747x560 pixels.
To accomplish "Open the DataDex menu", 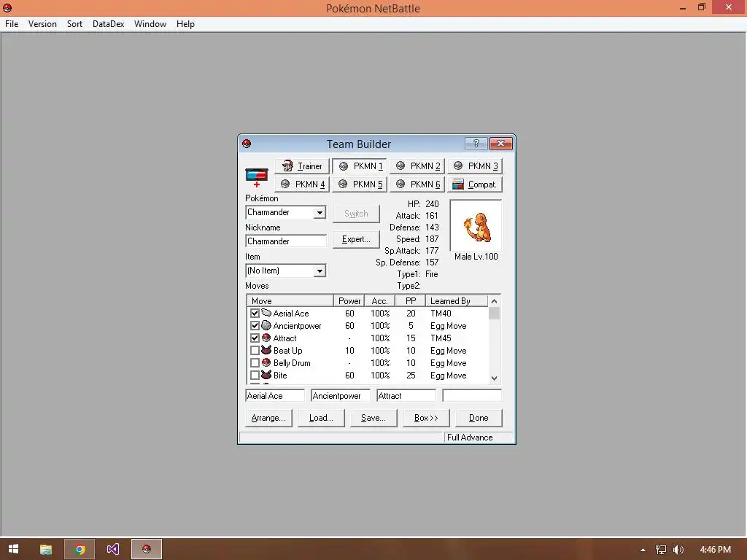I will 108,24.
